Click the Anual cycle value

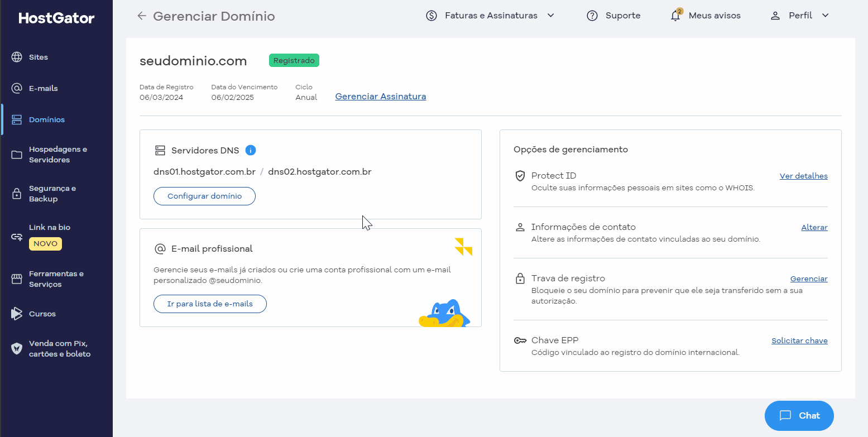click(x=306, y=97)
